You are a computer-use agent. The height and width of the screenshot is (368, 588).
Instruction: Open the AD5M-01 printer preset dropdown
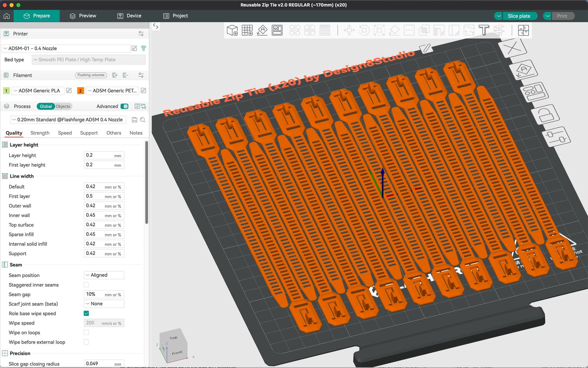tap(66, 48)
